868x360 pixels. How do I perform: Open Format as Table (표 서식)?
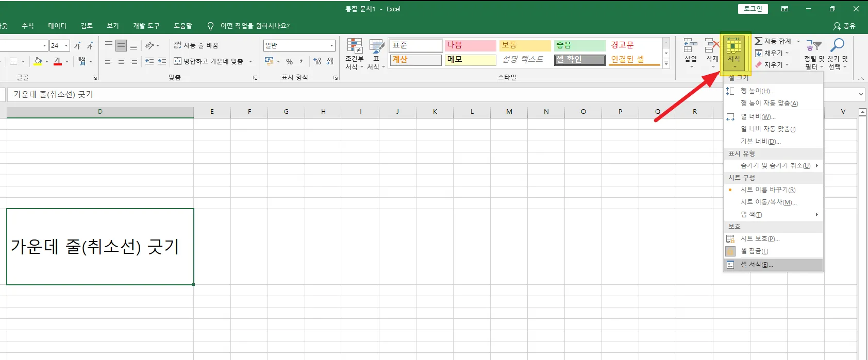point(376,54)
